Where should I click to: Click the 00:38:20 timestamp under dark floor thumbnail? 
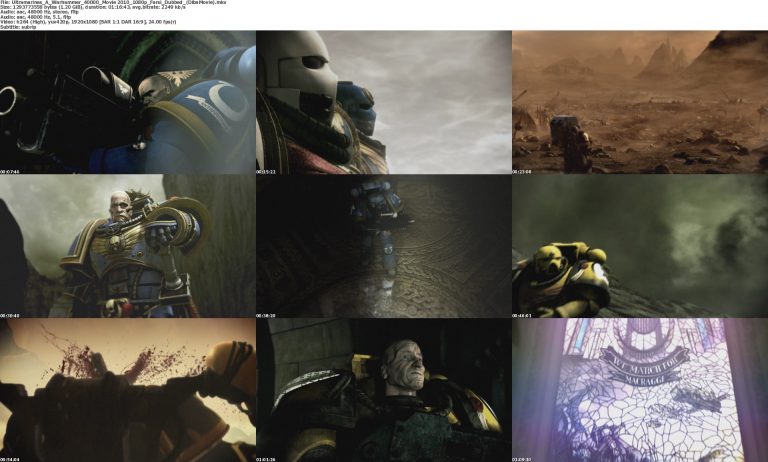pos(266,316)
